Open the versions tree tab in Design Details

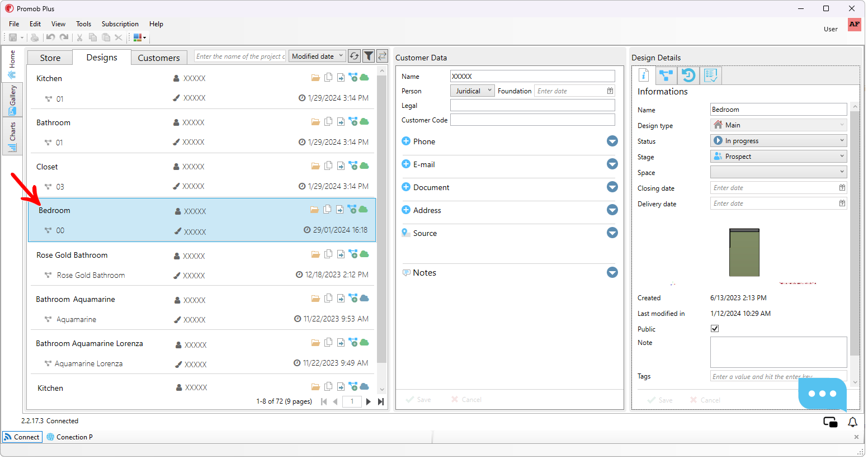666,75
